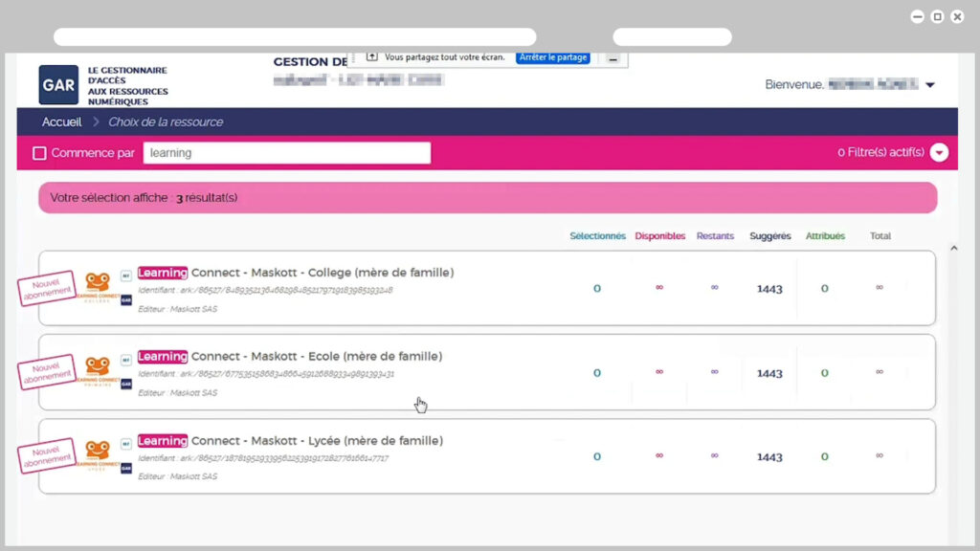
Task: Click the 0 Filtre(s) actif(s) label
Action: pos(880,152)
